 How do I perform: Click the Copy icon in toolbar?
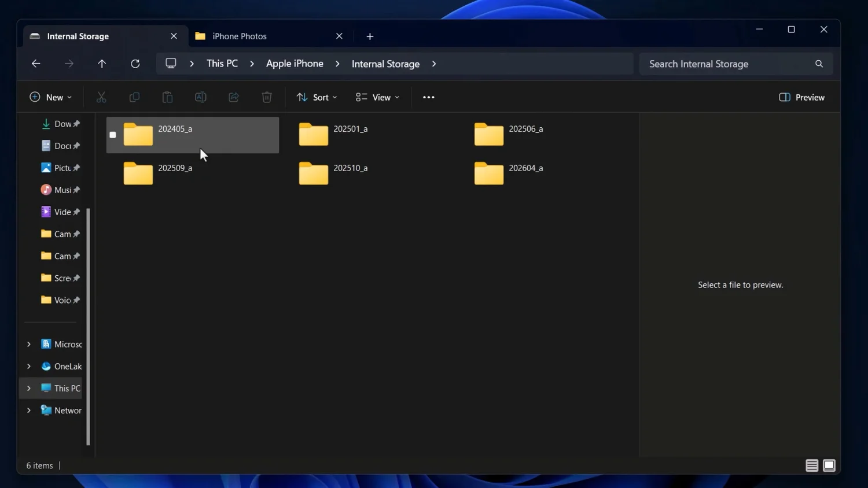pos(134,97)
